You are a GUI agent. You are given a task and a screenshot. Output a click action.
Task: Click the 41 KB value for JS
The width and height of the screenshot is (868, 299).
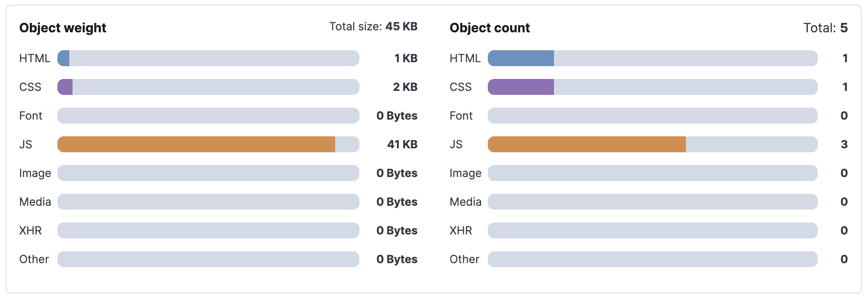pyautogui.click(x=402, y=144)
